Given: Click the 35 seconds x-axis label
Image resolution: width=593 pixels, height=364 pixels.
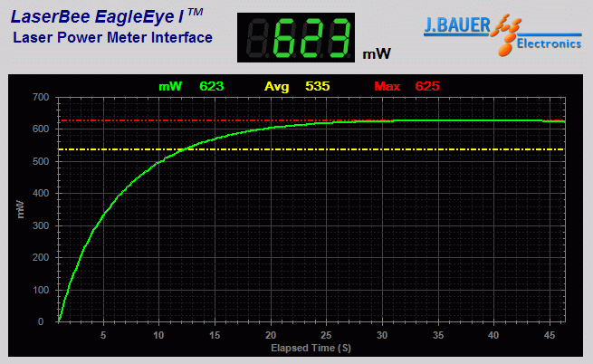Looking at the screenshot, I should (x=438, y=335).
